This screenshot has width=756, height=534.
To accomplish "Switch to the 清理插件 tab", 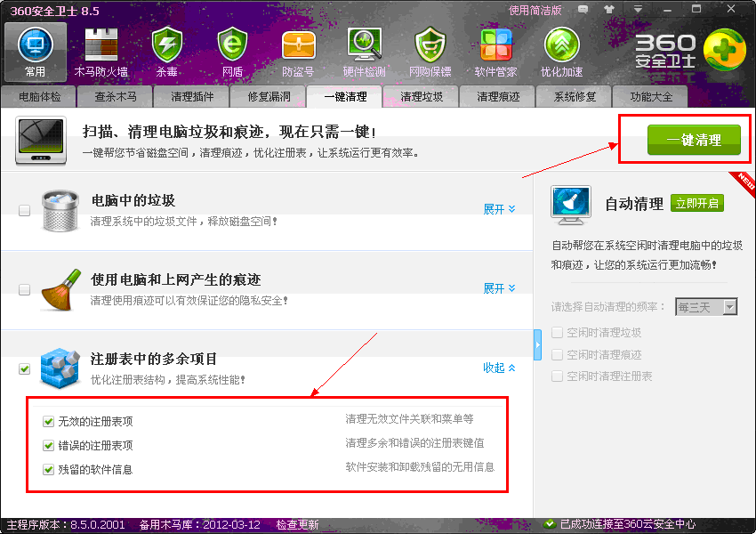I will tap(192, 96).
